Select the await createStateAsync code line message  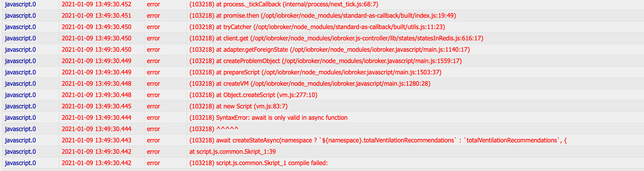378,140
